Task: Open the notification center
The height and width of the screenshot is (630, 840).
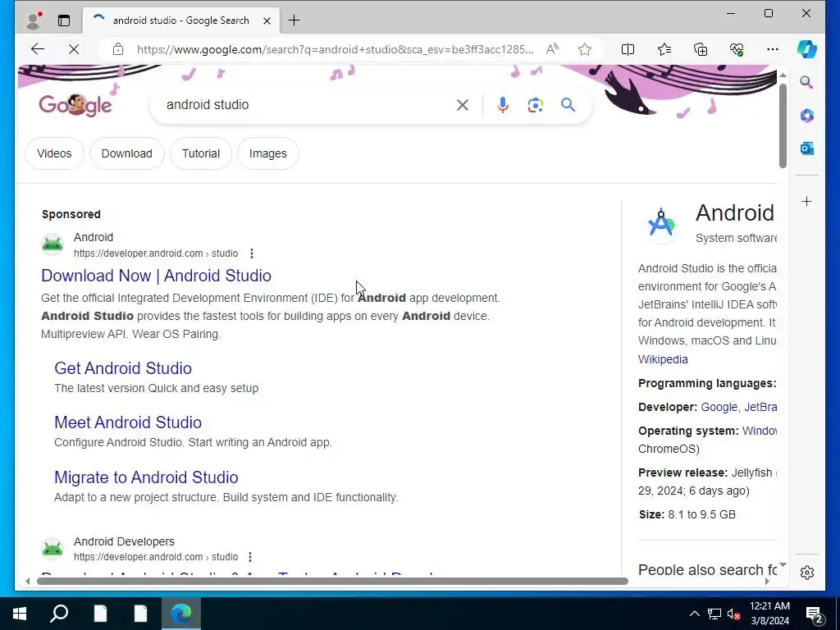Action: [x=814, y=614]
